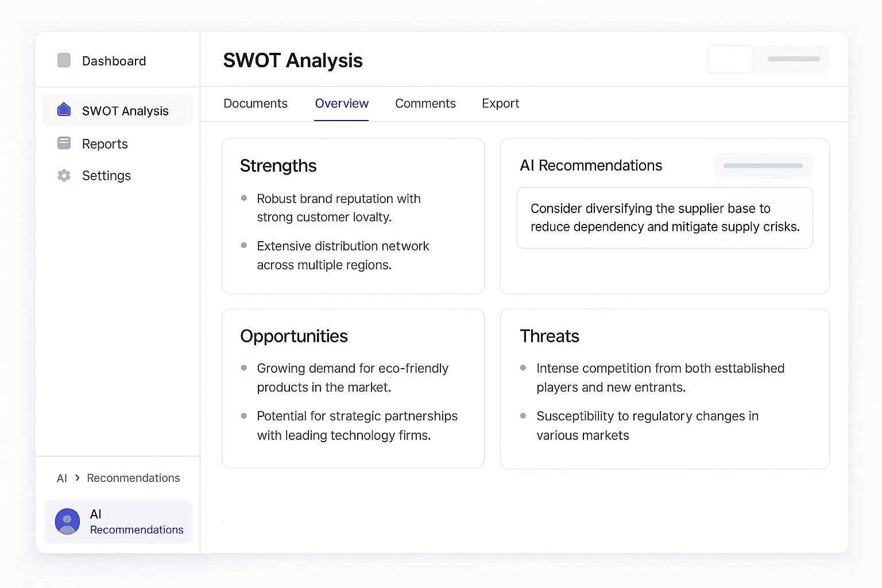Click the AI Recommendations avatar icon
This screenshot has height=588, width=882.
point(67,521)
